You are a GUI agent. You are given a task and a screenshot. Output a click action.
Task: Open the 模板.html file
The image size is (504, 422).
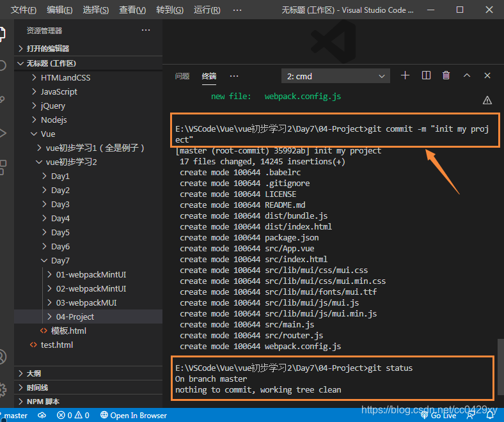(88, 331)
